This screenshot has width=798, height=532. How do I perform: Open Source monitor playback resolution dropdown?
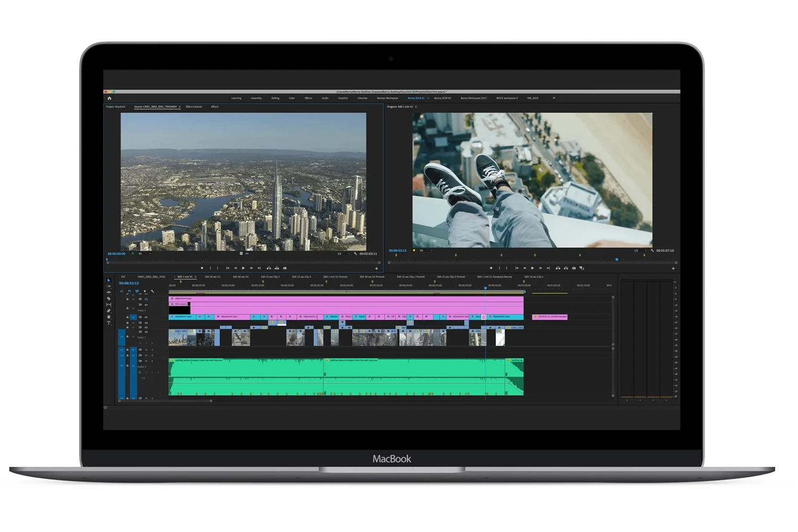tap(344, 254)
